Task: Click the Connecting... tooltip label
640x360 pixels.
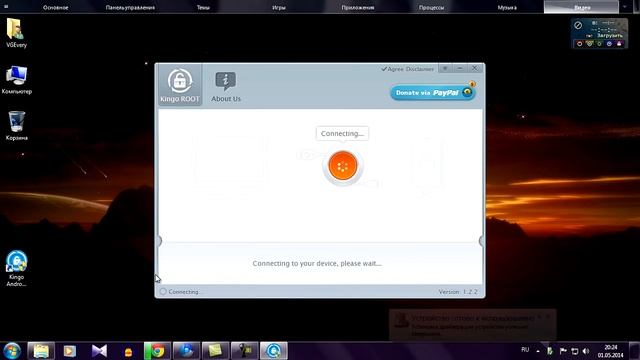Action: pyautogui.click(x=342, y=133)
